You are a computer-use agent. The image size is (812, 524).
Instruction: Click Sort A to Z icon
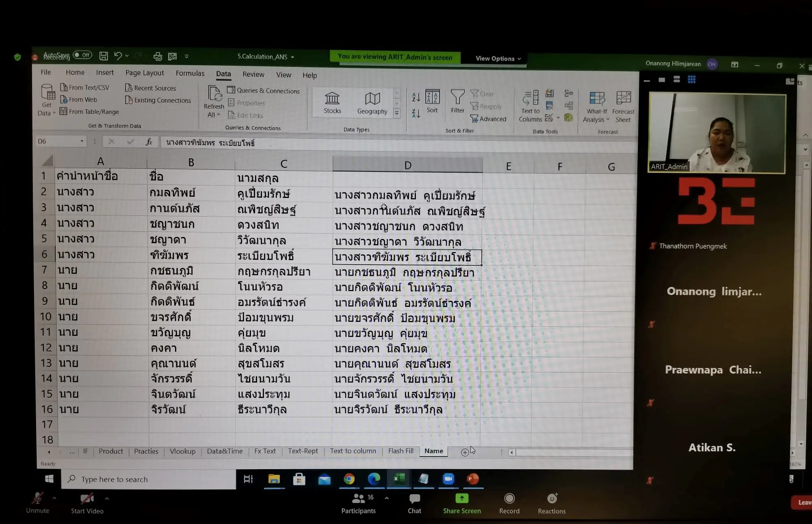point(416,97)
